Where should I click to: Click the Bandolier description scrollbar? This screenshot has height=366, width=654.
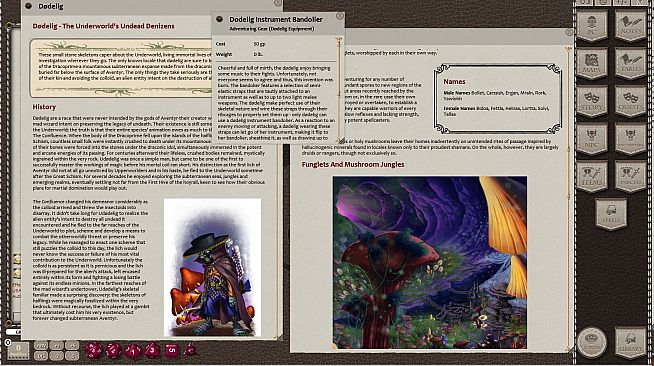coord(339,90)
